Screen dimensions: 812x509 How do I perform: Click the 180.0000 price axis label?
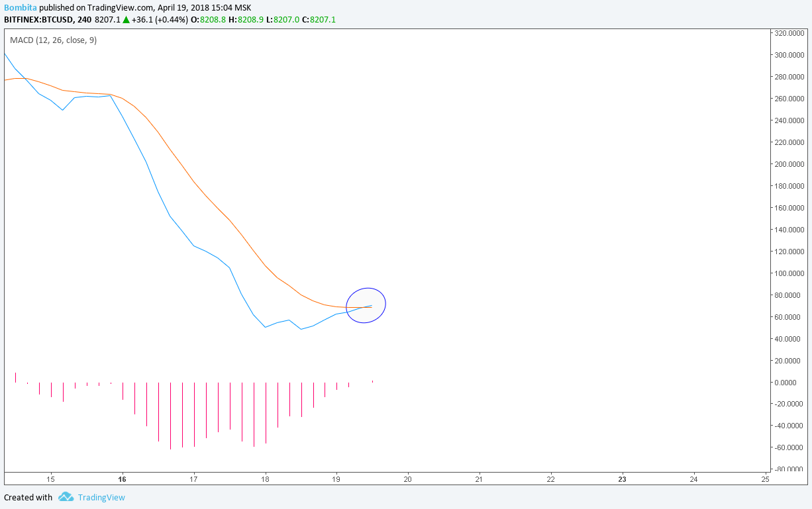pos(789,186)
